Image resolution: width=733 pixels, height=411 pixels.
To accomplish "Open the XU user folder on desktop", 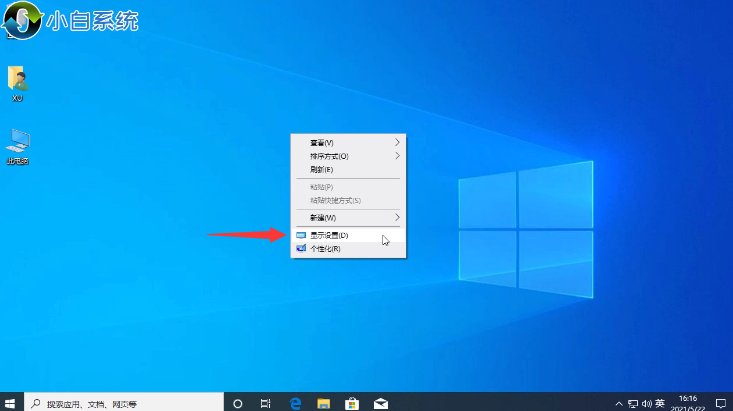I will tap(17, 82).
